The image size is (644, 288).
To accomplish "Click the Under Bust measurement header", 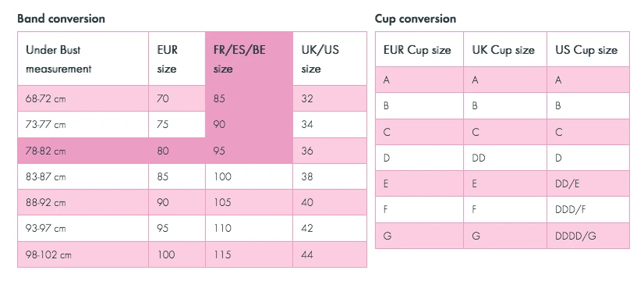I will pyautogui.click(x=83, y=59).
